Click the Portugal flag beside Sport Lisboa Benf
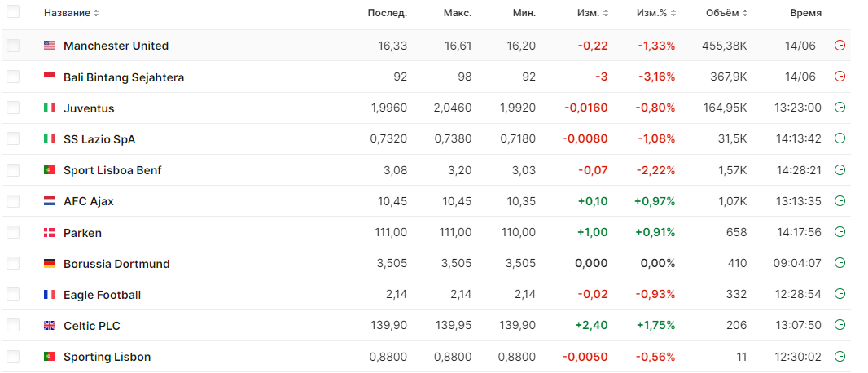This screenshot has height=373, width=868. pos(50,170)
